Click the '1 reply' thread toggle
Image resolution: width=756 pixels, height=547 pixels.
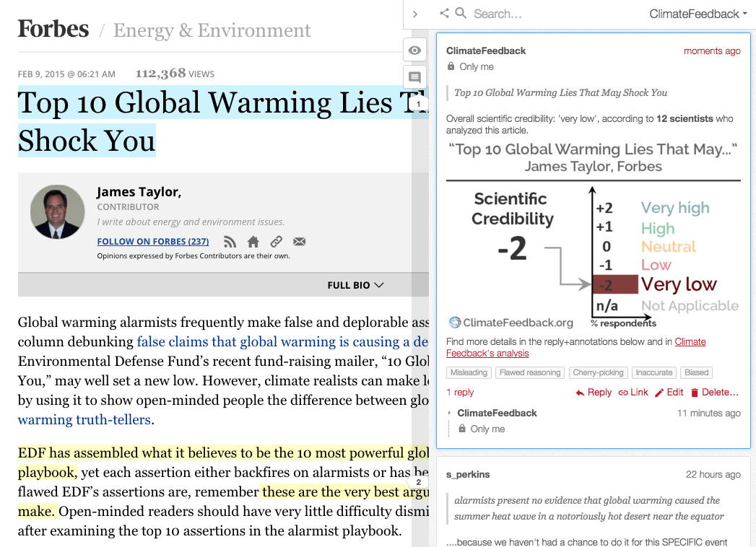[460, 393]
